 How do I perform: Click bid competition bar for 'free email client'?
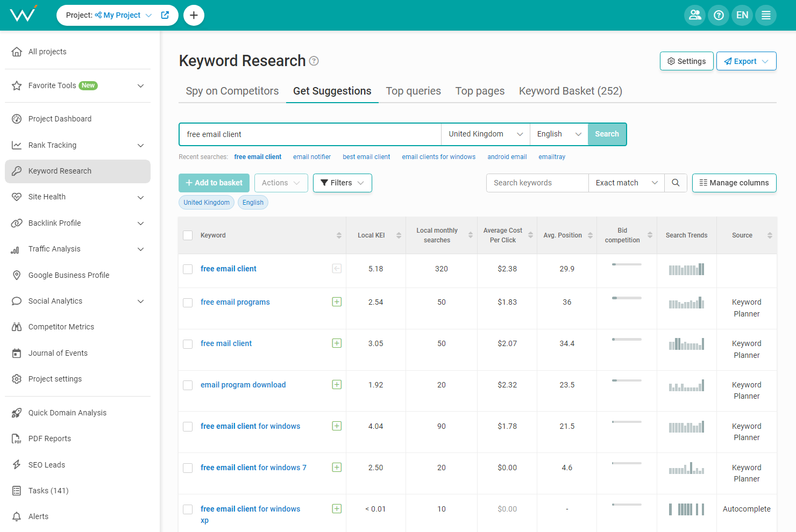[627, 264]
